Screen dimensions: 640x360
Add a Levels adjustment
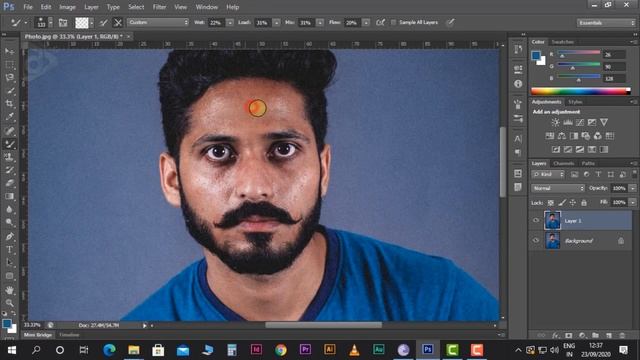(568, 122)
